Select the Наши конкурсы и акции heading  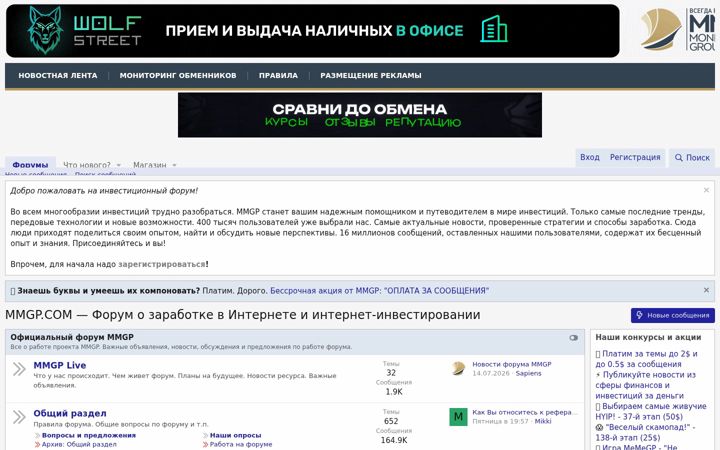coord(648,337)
